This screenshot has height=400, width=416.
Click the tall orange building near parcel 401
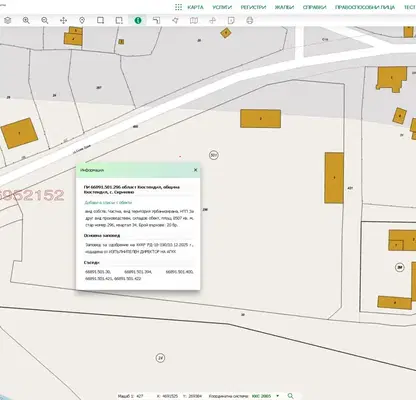point(334,178)
